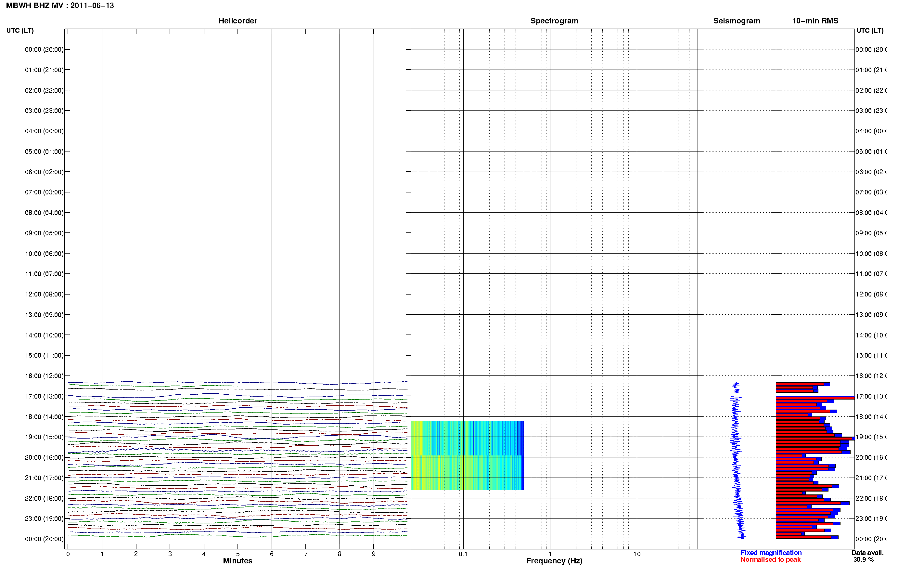Click the blue 'Fixed magnification' legend
Viewport: 924px width, 578px height.
[x=771, y=553]
